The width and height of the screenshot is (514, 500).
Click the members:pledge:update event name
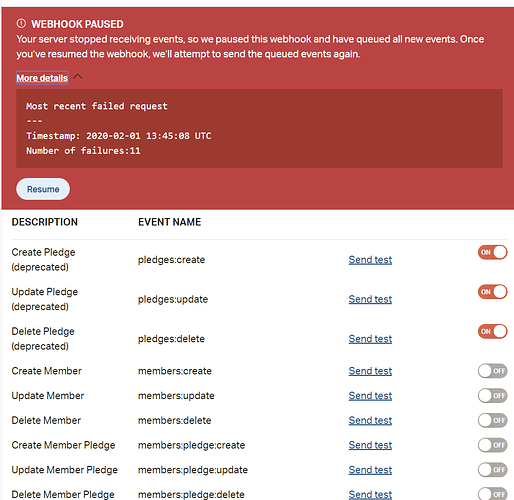tap(193, 470)
